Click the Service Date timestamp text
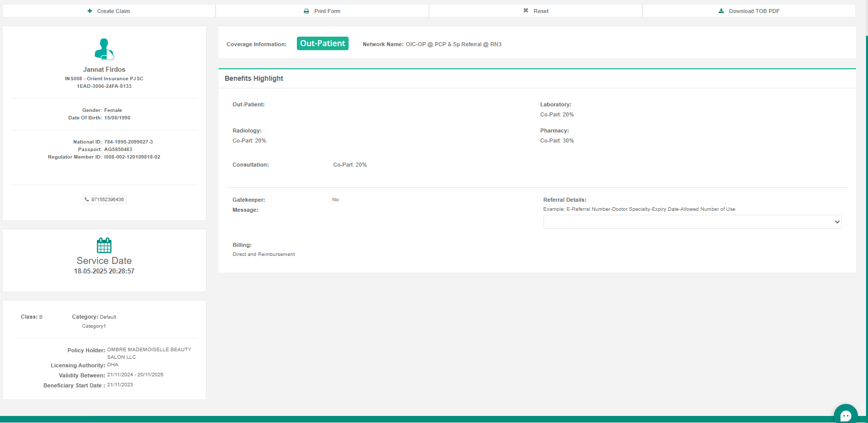This screenshot has height=423, width=868. point(104,271)
